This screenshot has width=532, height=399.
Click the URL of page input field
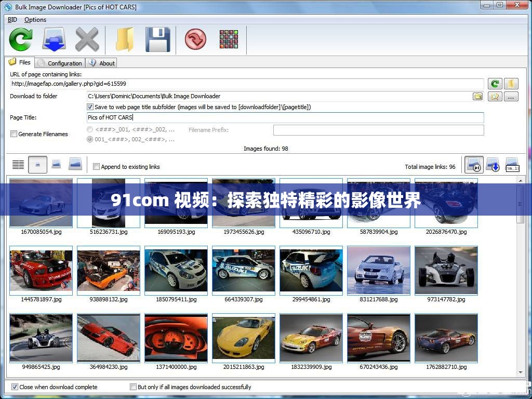[247, 84]
